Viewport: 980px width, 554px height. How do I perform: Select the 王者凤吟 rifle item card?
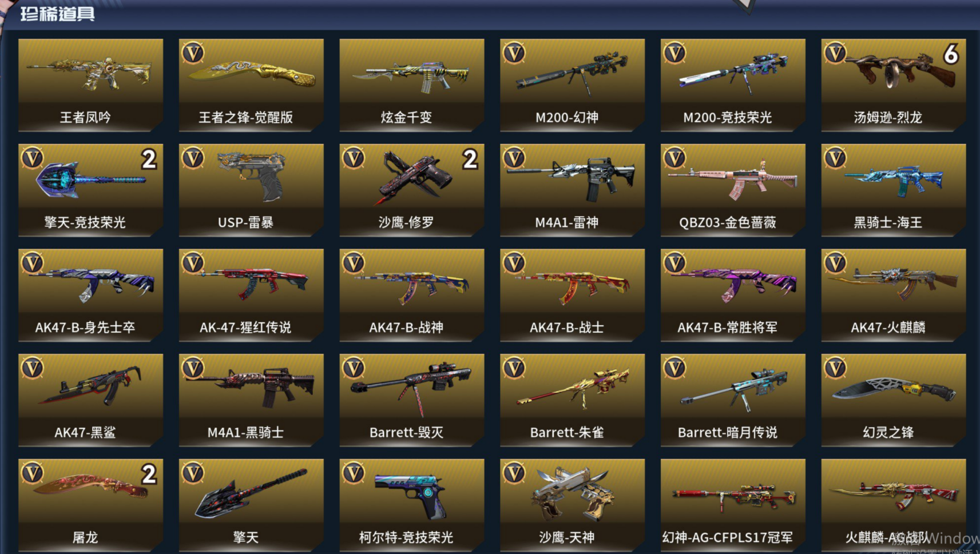[x=90, y=85]
